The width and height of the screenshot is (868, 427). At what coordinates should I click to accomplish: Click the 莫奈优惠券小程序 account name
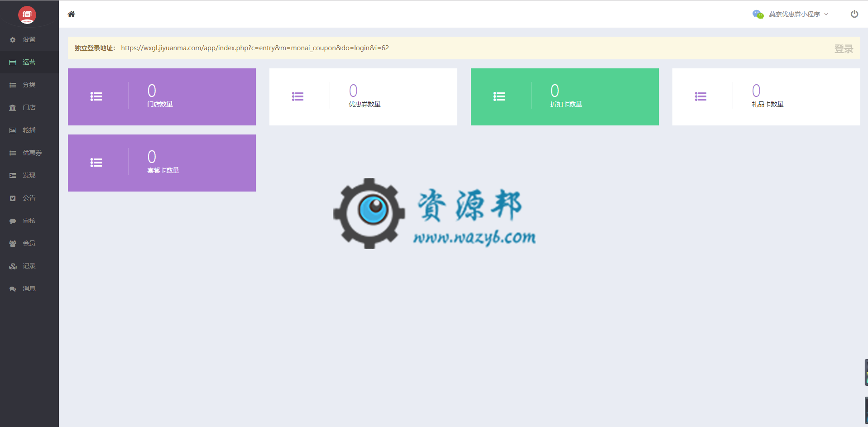(794, 14)
